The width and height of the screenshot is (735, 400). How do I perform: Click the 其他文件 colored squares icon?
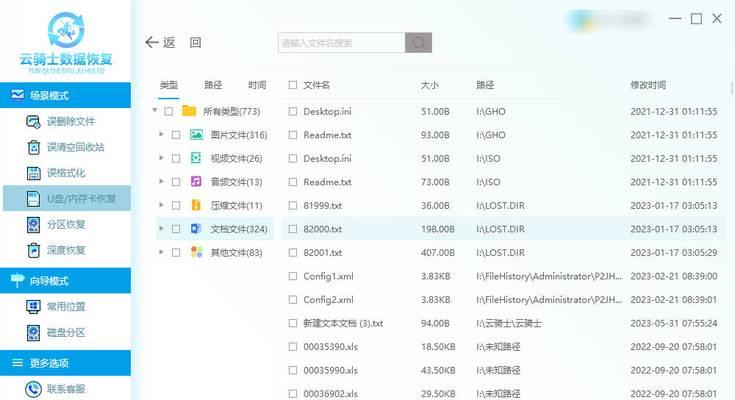tap(196, 252)
